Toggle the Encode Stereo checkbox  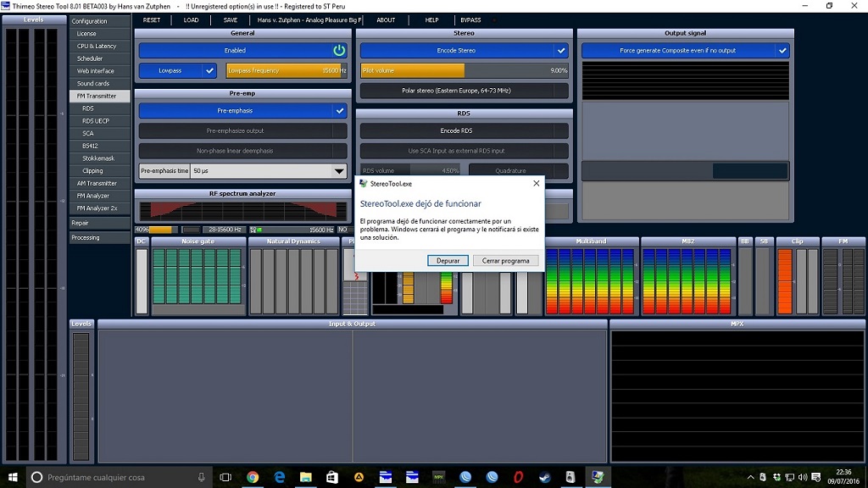(561, 50)
